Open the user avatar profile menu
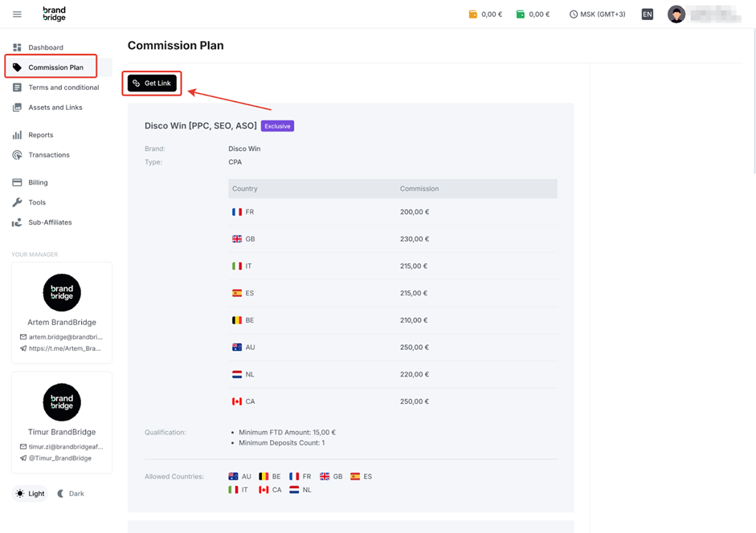Image resolution: width=756 pixels, height=533 pixels. coord(676,14)
